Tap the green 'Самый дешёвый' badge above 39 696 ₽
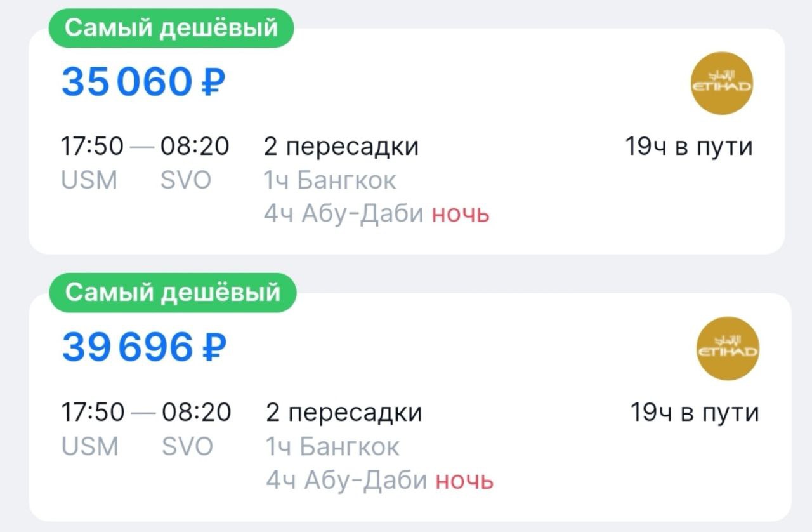 (x=173, y=293)
